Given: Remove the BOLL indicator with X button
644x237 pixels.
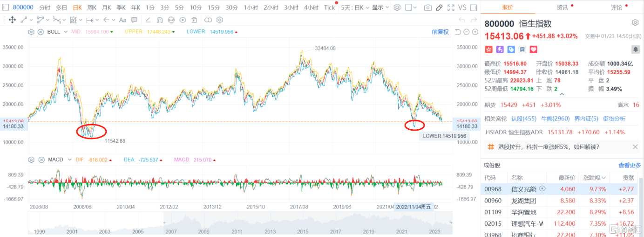Looking at the screenshot, I should tap(41, 32).
